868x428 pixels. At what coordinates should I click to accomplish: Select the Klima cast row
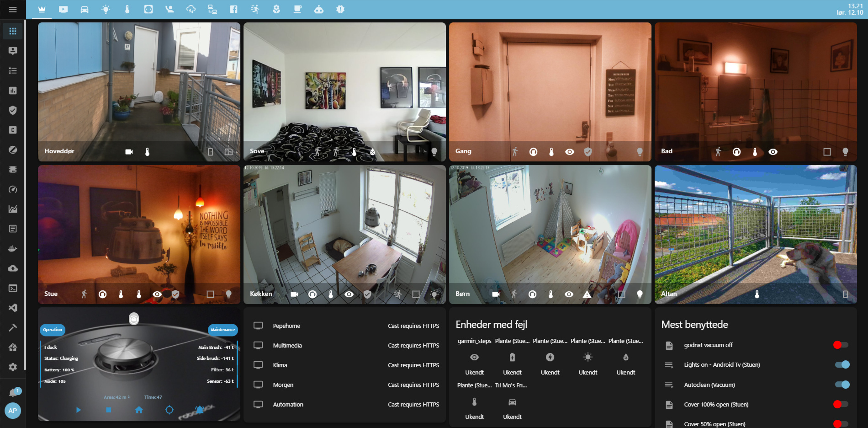point(345,365)
